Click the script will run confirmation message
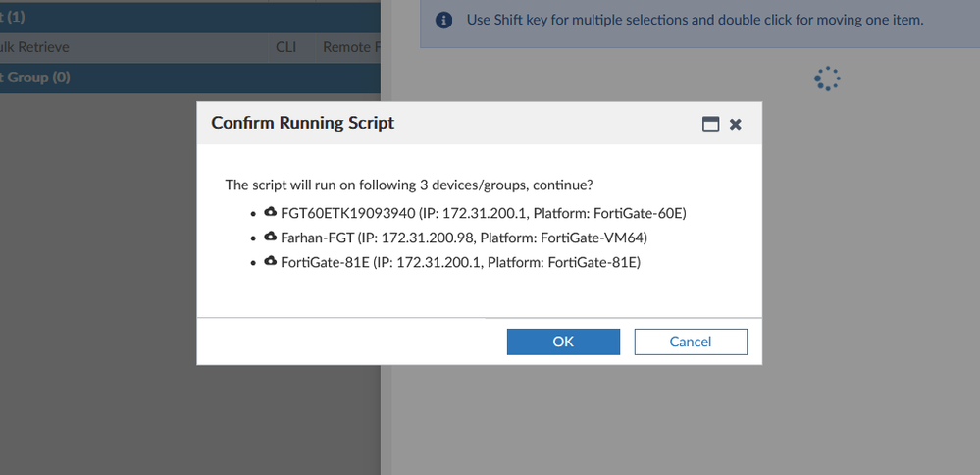 tap(410, 185)
